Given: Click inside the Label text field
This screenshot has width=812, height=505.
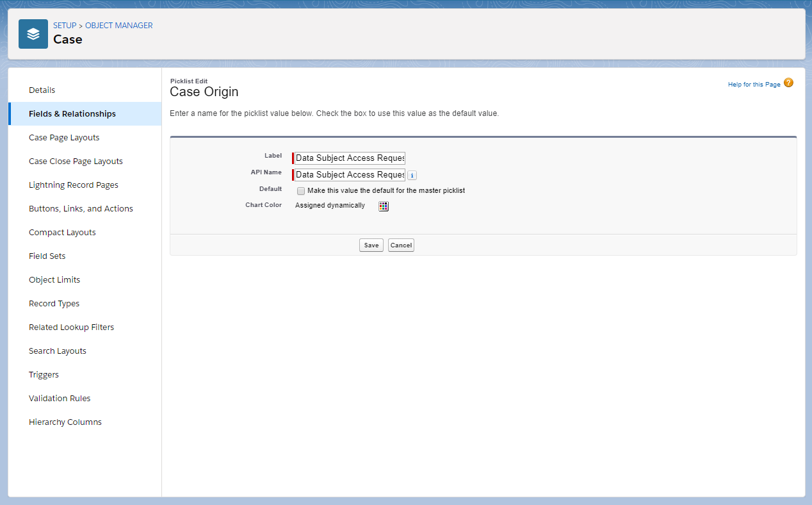Looking at the screenshot, I should (x=349, y=158).
